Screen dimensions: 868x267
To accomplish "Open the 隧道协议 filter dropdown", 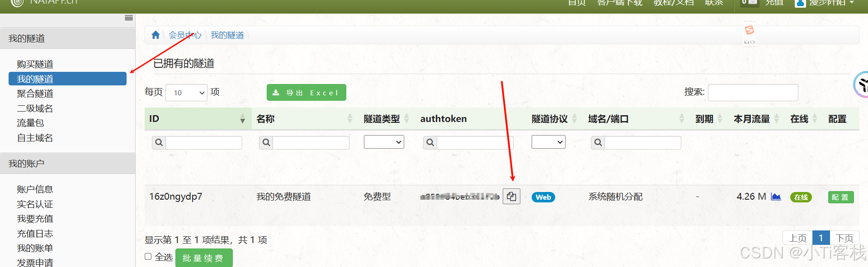I will (548, 142).
